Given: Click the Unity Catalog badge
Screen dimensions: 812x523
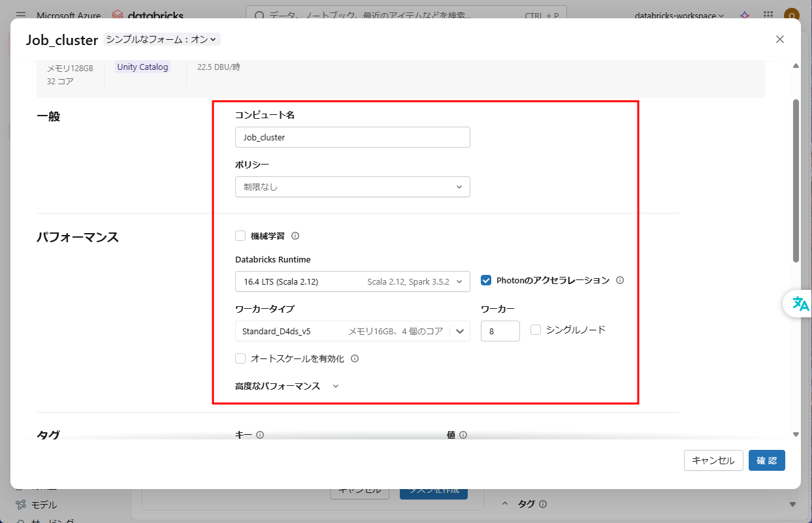Looking at the screenshot, I should [142, 67].
